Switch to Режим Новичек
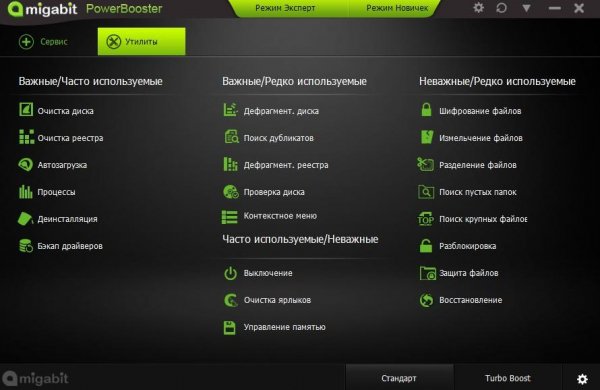600x390 pixels. click(397, 8)
